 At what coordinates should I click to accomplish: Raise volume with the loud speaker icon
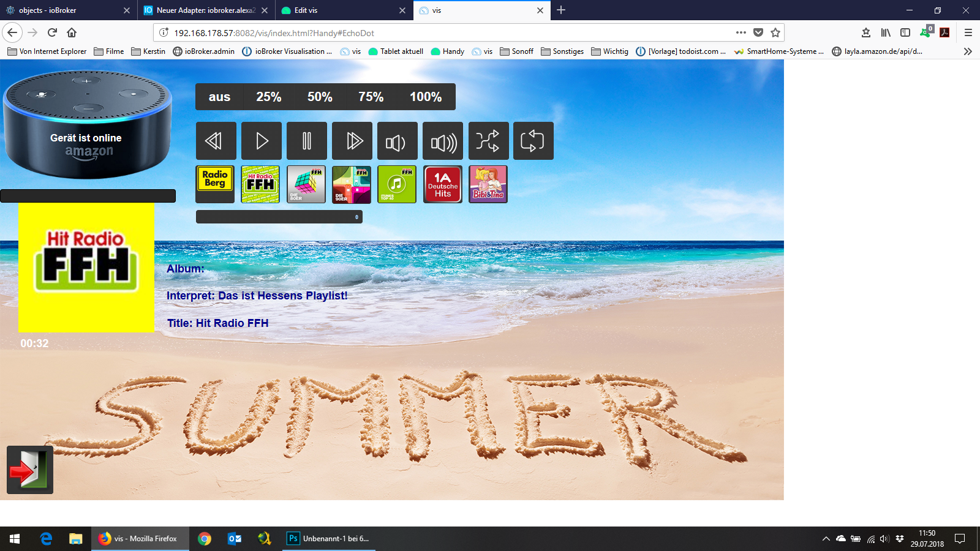[x=443, y=141]
